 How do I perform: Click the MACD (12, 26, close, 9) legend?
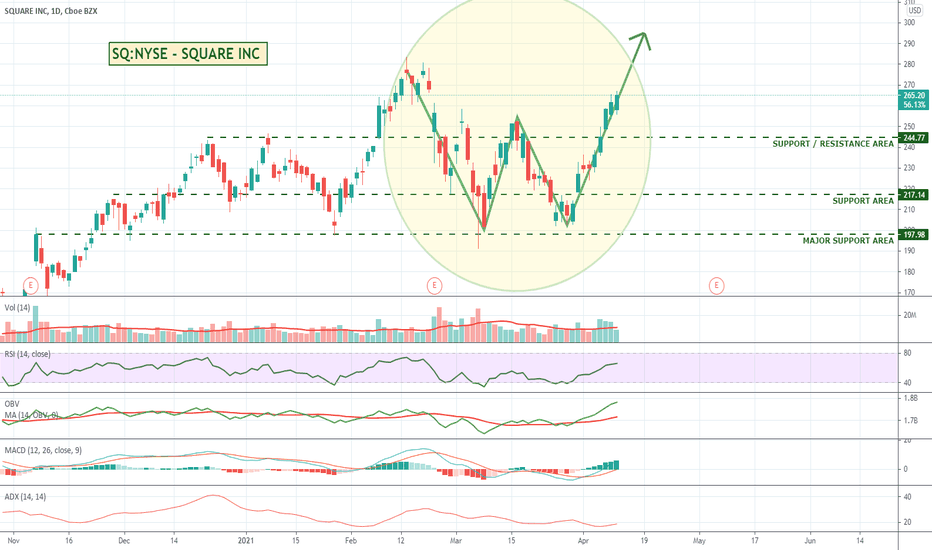[x=43, y=450]
